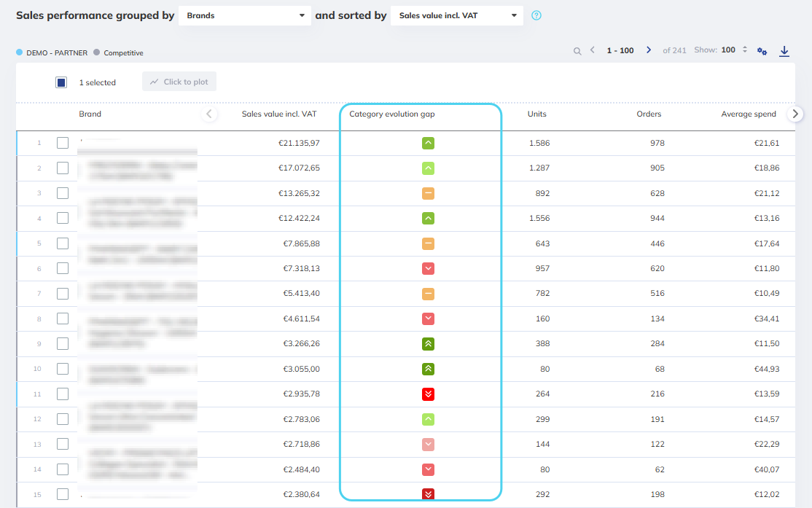Image resolution: width=812 pixels, height=508 pixels.
Task: Click evolution gap icon for row 11
Action: (429, 394)
